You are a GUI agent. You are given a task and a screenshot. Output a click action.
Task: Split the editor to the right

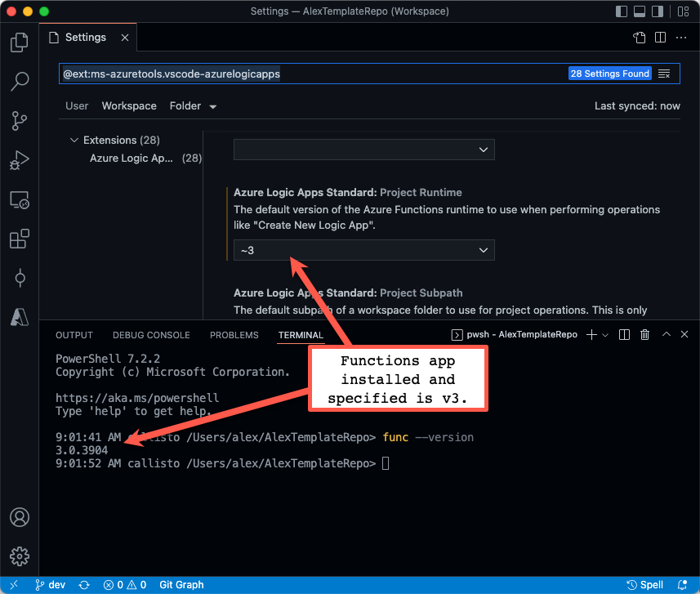tap(660, 38)
